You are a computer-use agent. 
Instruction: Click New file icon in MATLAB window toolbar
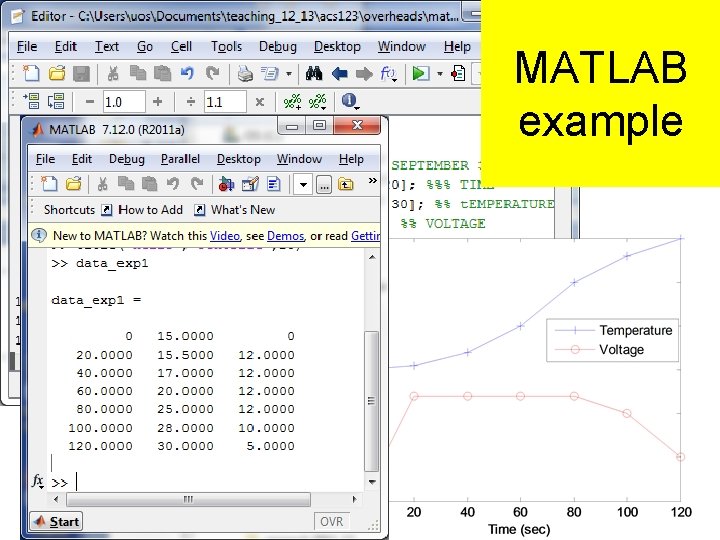click(49, 184)
